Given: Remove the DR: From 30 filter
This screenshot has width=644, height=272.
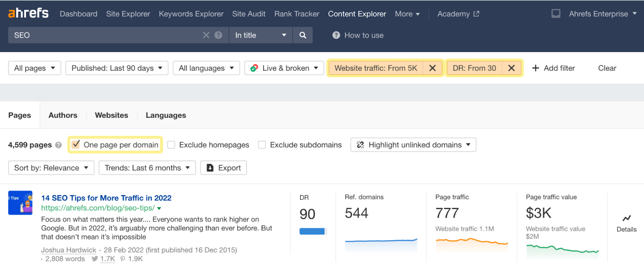Looking at the screenshot, I should (x=511, y=68).
